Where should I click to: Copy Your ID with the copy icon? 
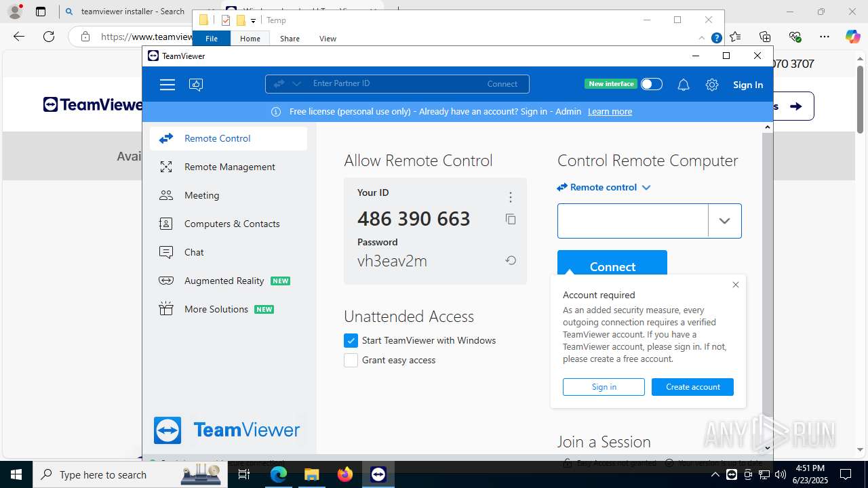[x=511, y=219]
